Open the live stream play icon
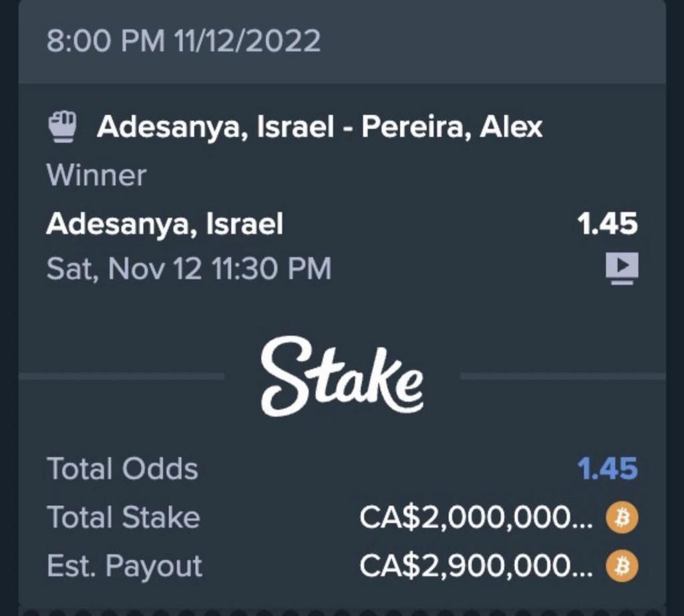The height and width of the screenshot is (616, 684). point(621,269)
